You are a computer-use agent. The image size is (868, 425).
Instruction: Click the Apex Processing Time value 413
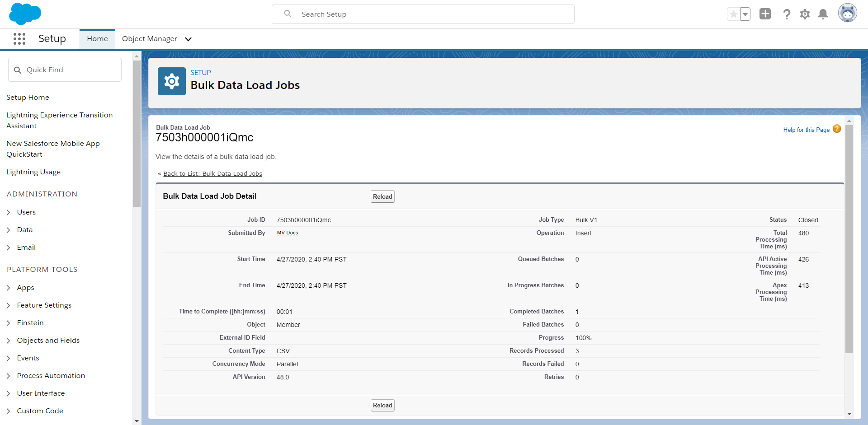pos(804,286)
